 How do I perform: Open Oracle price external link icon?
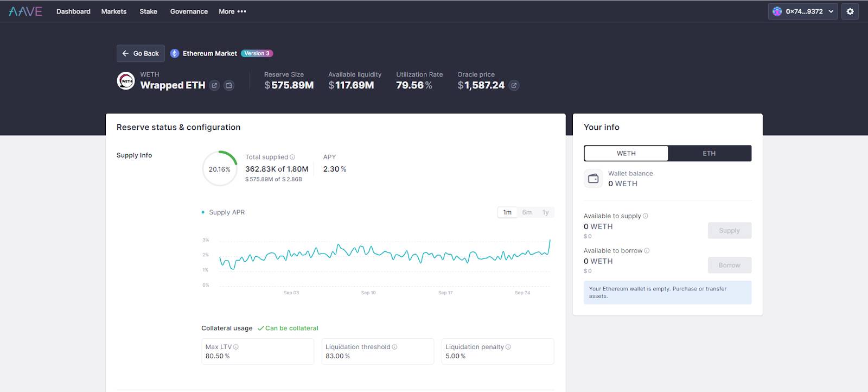[x=514, y=85]
